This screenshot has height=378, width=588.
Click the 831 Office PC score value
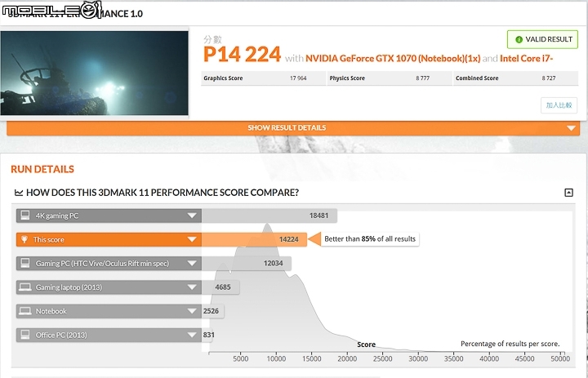click(208, 335)
